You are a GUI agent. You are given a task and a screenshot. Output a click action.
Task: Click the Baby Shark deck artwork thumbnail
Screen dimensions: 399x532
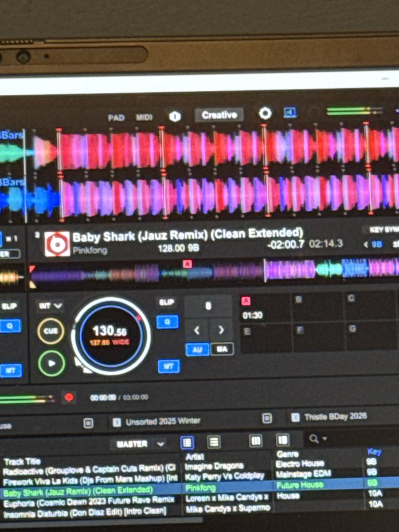(x=57, y=244)
